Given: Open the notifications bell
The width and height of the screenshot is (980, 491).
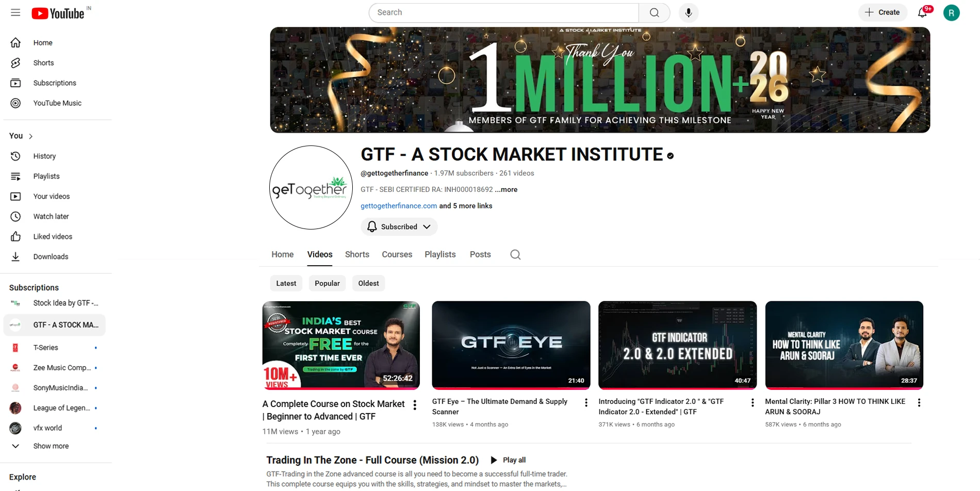Looking at the screenshot, I should (x=923, y=12).
